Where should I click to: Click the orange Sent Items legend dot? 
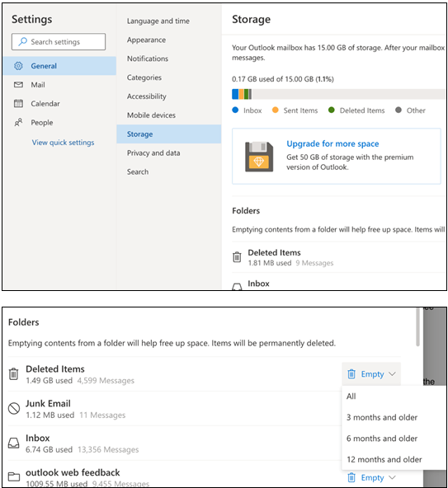coord(275,110)
